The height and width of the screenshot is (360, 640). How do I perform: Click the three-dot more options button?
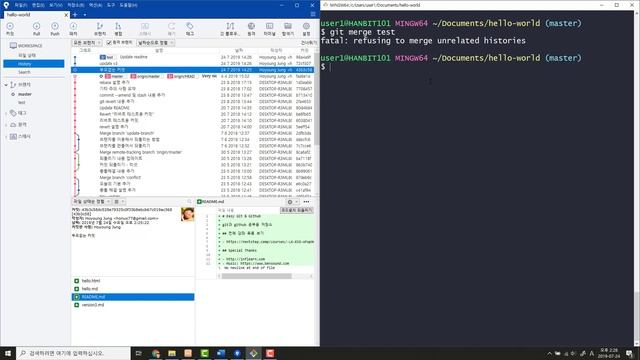click(306, 202)
